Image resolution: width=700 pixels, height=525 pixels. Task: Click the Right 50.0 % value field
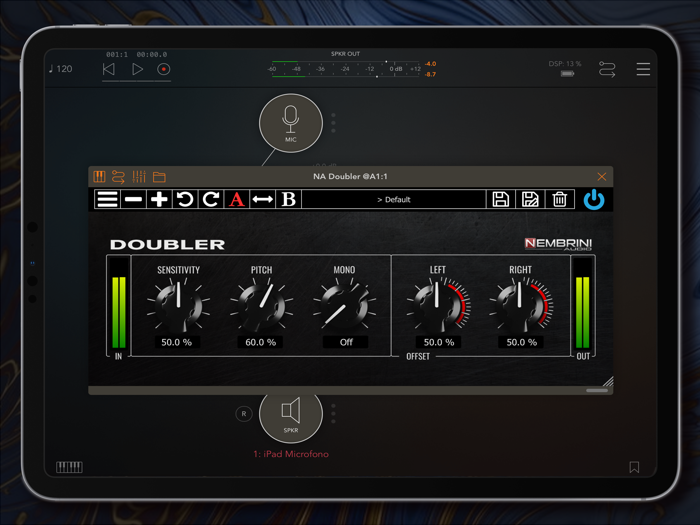(521, 342)
